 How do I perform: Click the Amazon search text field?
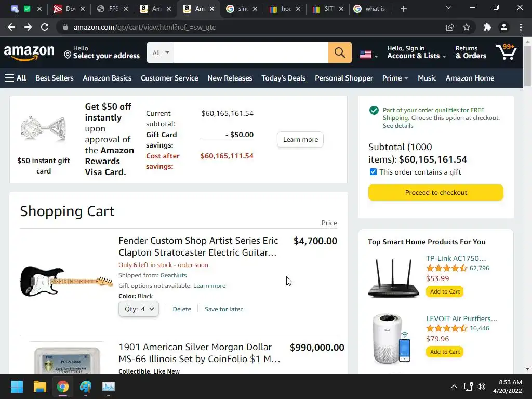pyautogui.click(x=251, y=52)
